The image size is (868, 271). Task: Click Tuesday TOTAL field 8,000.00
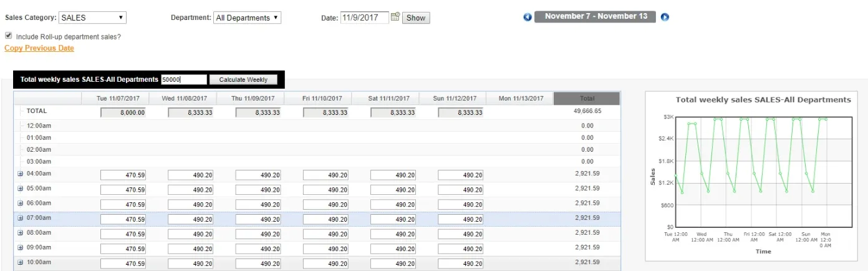click(123, 112)
